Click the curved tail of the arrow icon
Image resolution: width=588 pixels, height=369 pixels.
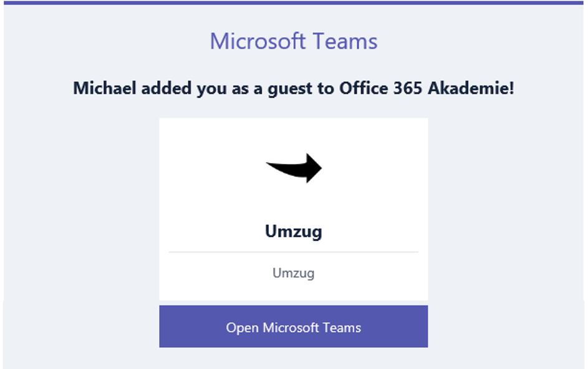pos(285,169)
